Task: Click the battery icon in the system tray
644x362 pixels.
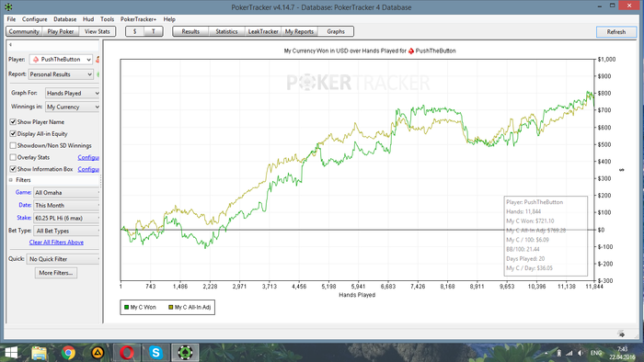Action: 558,353
